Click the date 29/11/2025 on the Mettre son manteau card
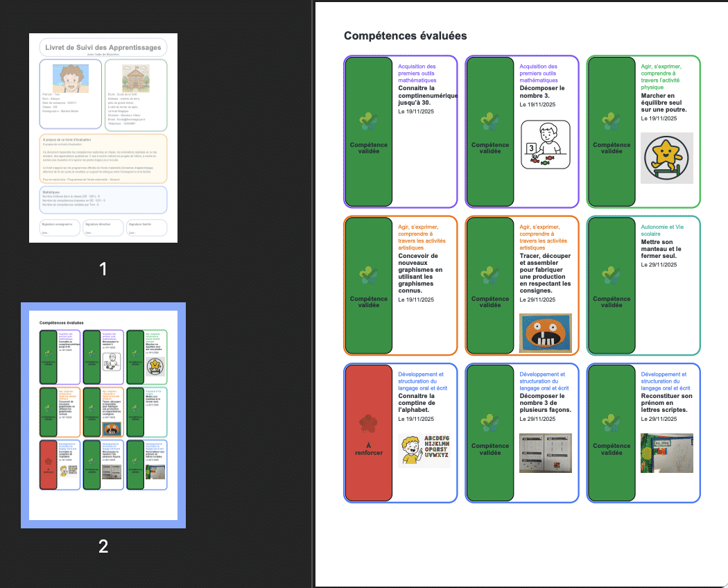The height and width of the screenshot is (588, 728). click(x=659, y=265)
